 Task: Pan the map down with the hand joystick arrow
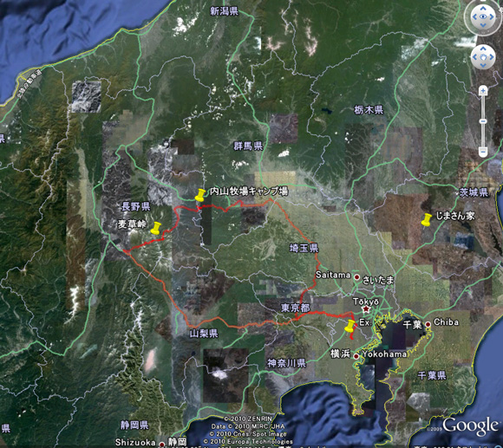point(483,66)
